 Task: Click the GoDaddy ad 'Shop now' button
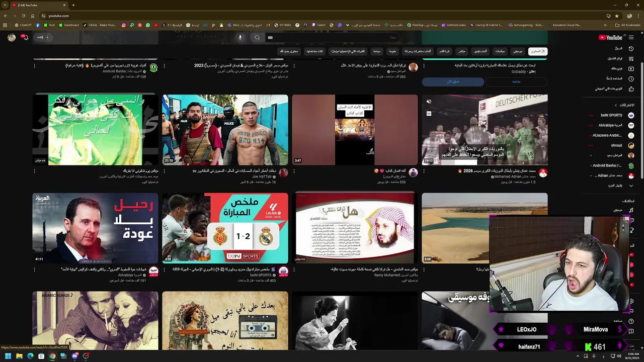pyautogui.click(x=453, y=81)
